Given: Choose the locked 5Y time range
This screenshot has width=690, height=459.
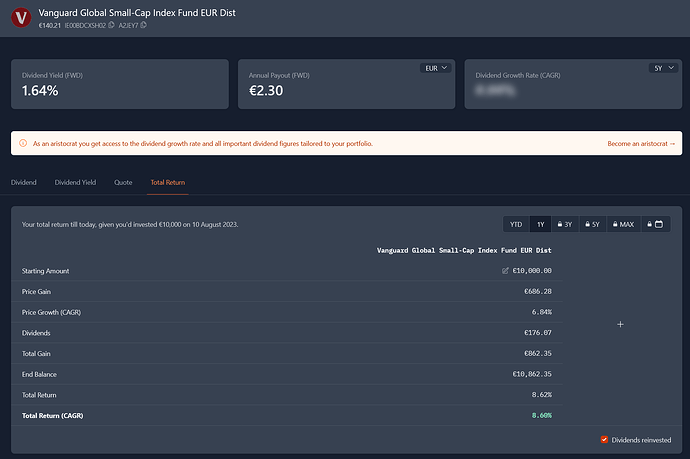Looking at the screenshot, I should pos(592,224).
